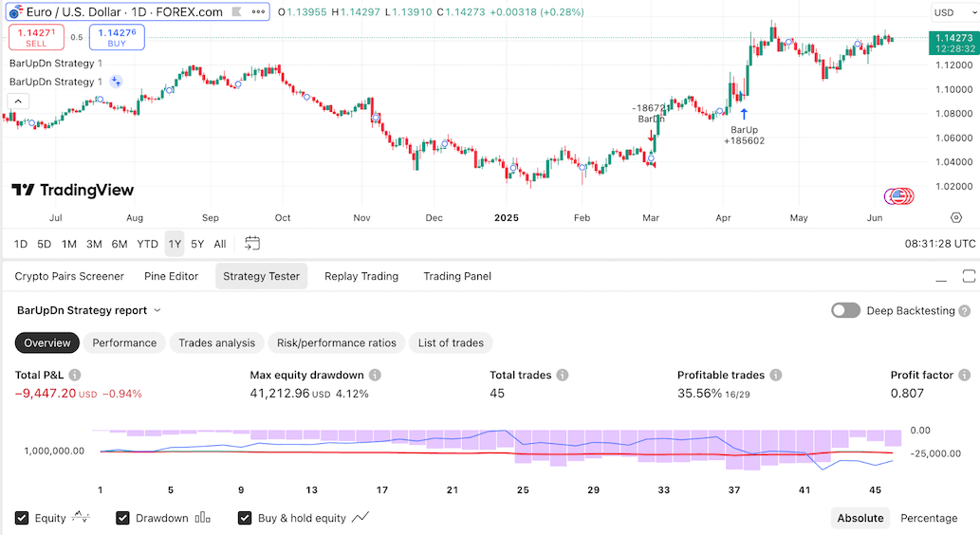The height and width of the screenshot is (535, 980).
Task: Open the three-dots more menu beside symbol
Action: 258,12
